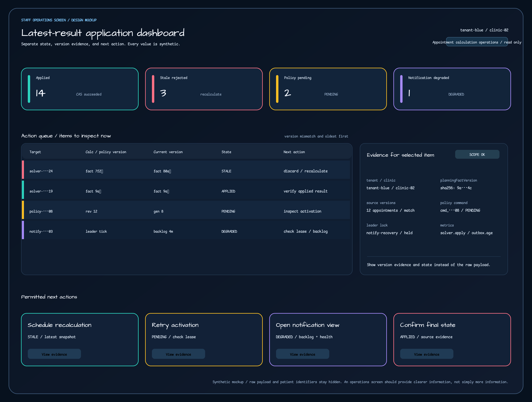Click the Next action column header
The image size is (532, 402).
tap(294, 152)
